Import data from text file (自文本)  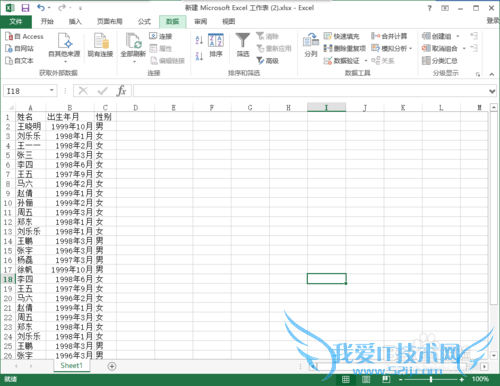(19, 61)
